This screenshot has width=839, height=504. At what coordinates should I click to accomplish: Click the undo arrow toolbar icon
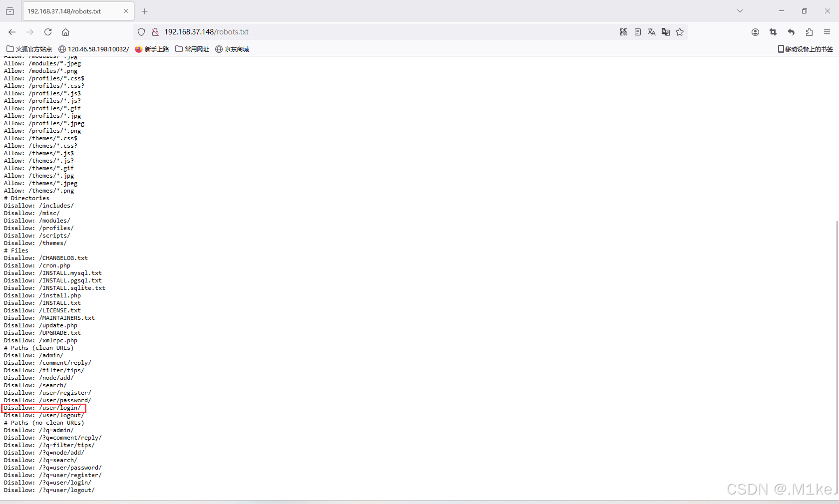click(x=791, y=32)
